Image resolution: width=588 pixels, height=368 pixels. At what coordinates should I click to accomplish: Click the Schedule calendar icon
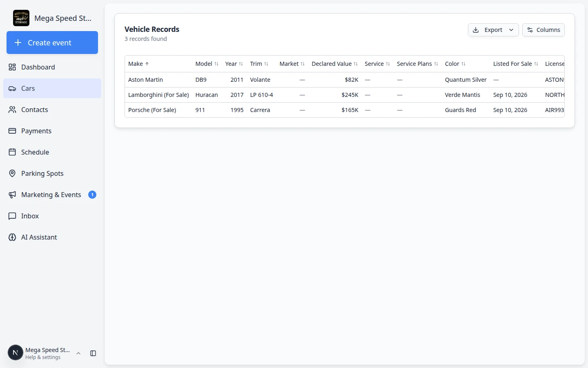tap(12, 152)
